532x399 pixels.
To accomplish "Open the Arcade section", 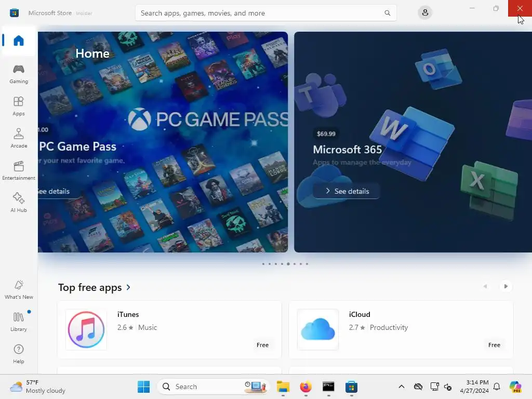I will [19, 138].
